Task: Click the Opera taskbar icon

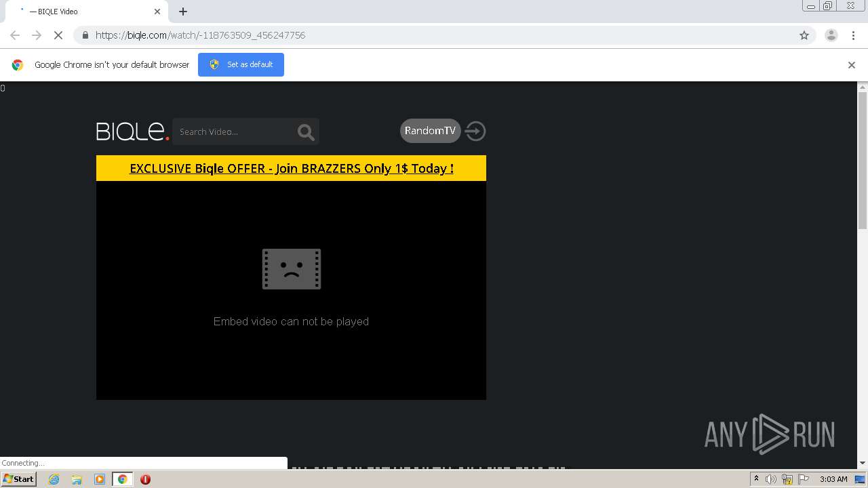Action: point(145,479)
